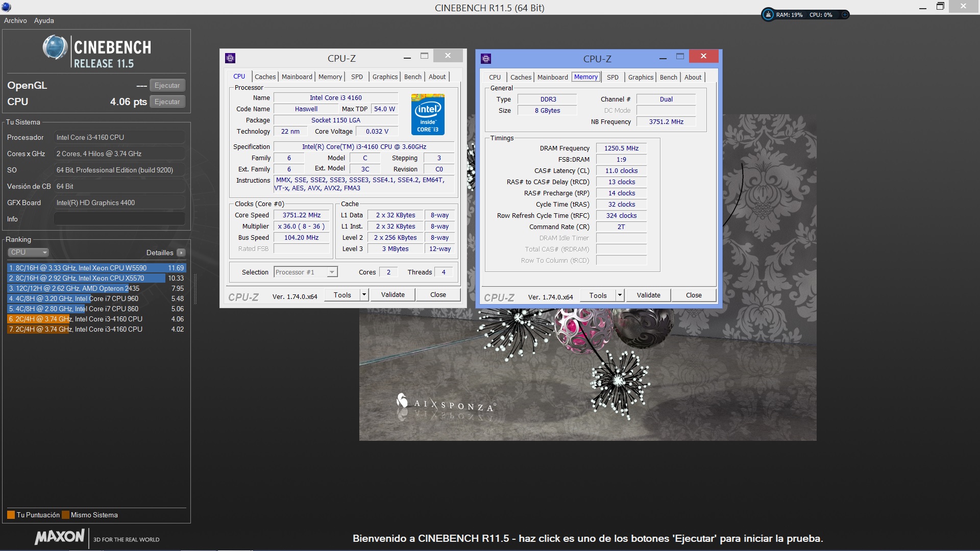Click the plus button on RAM/CPU widget
Screen dimensions: 980x551
click(x=845, y=15)
